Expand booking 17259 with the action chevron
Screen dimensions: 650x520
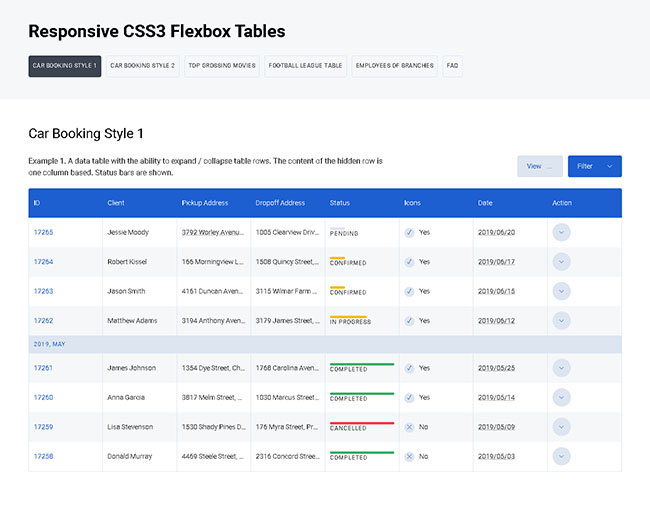coord(561,427)
